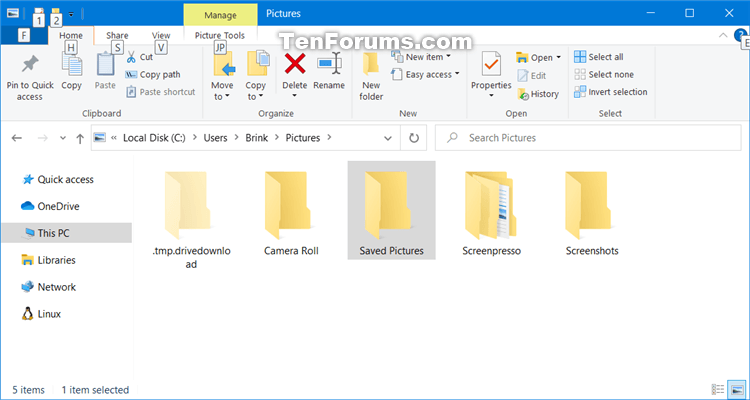
Task: Click the Open button in ribbon
Action: pyautogui.click(x=534, y=57)
